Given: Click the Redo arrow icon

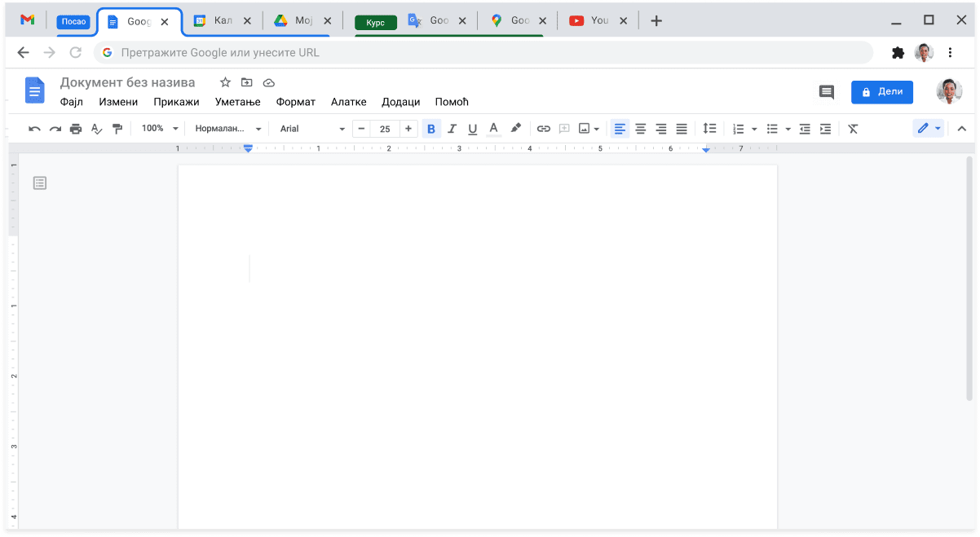Looking at the screenshot, I should tap(55, 129).
